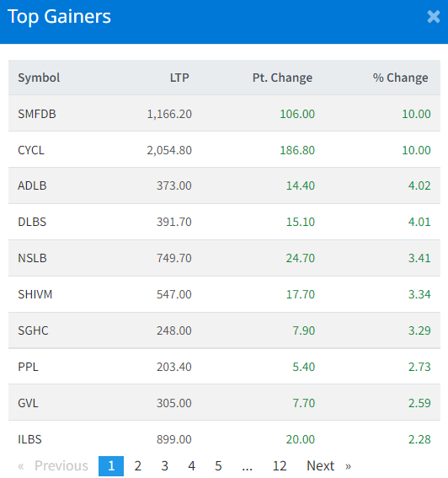Jump to page 5 of results
448x478 pixels.
pyautogui.click(x=218, y=466)
